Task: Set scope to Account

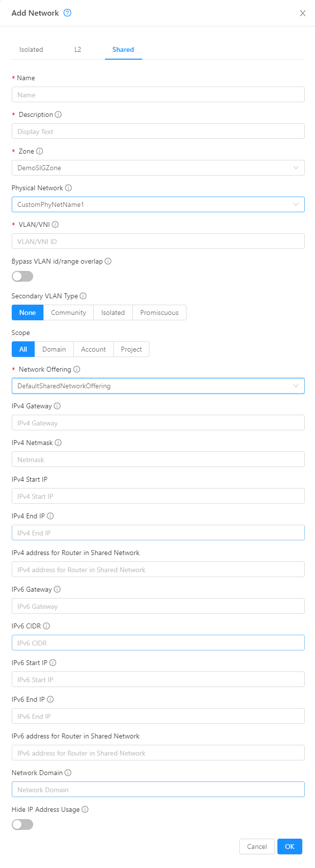Action: click(93, 349)
